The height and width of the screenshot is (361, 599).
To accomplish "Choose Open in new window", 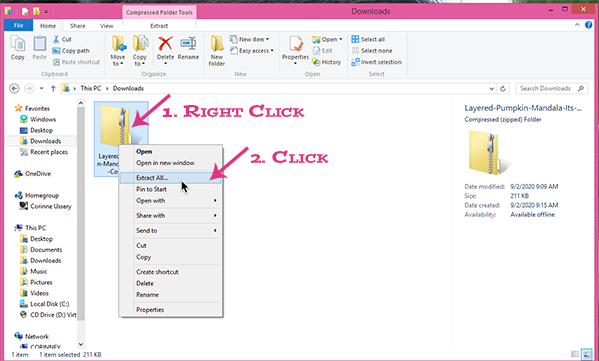I will click(x=170, y=163).
